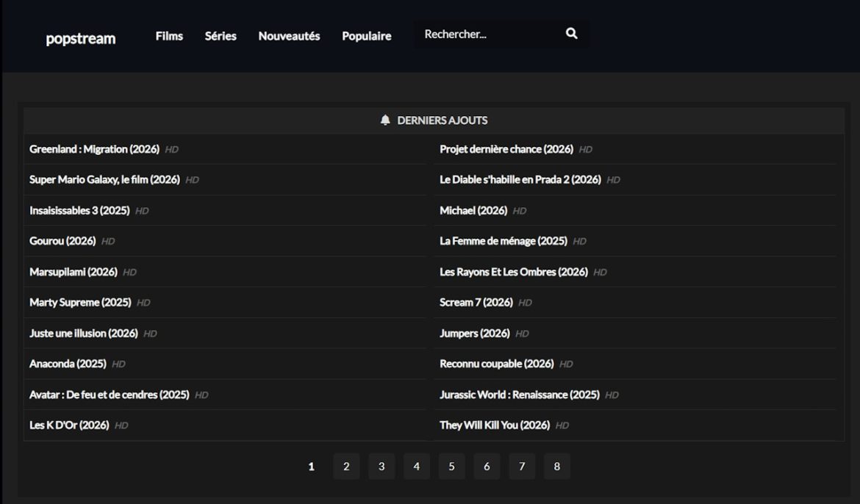Jump to page 5 in pagination
The height and width of the screenshot is (504, 860).
point(451,466)
